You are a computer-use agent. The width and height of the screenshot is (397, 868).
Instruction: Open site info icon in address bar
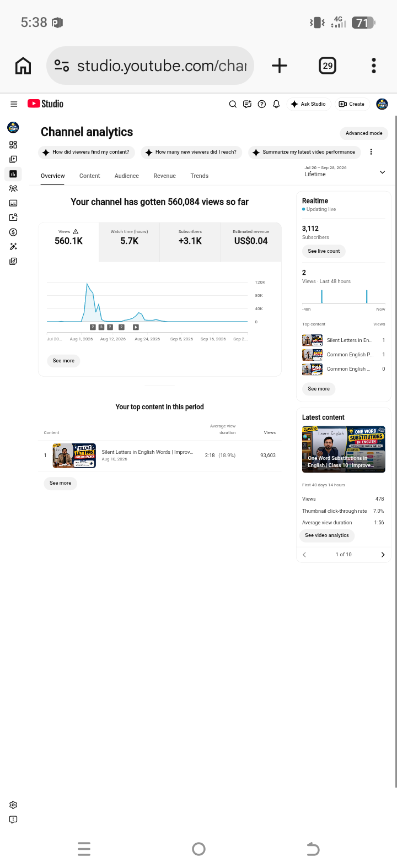pyautogui.click(x=62, y=66)
